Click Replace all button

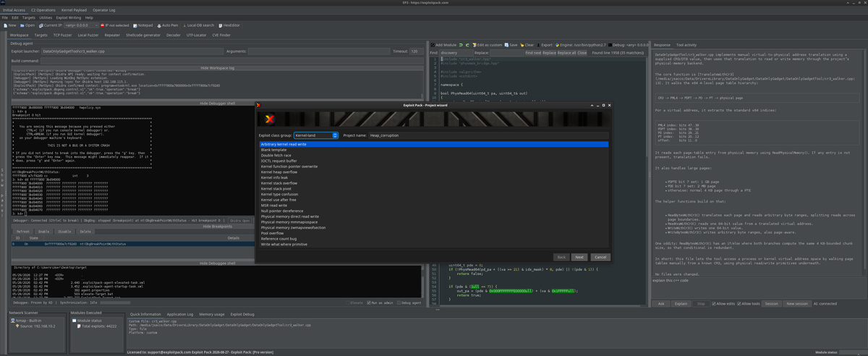(x=566, y=53)
